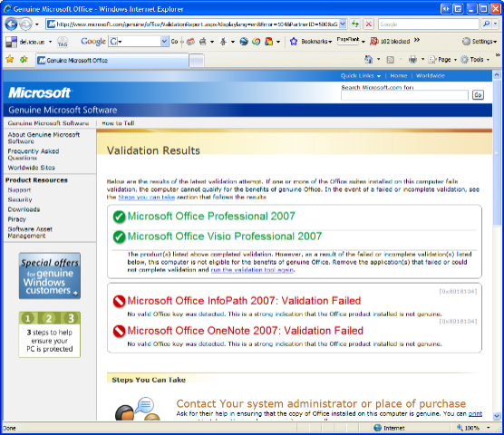The width and height of the screenshot is (504, 435).
Task: Open the How to Tell tab
Action: point(118,123)
